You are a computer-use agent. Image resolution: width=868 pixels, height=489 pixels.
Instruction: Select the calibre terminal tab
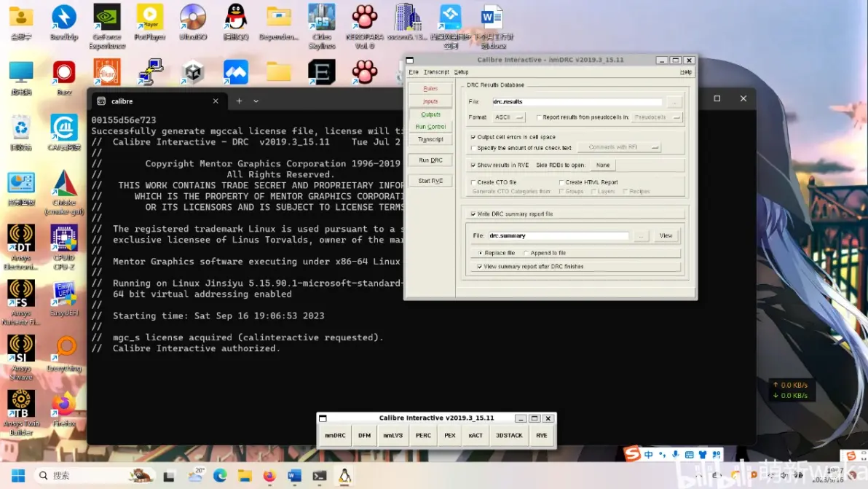coord(158,101)
